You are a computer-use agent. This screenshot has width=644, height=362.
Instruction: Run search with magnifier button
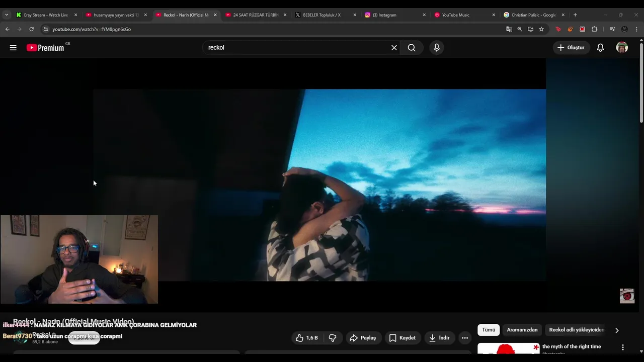click(412, 48)
